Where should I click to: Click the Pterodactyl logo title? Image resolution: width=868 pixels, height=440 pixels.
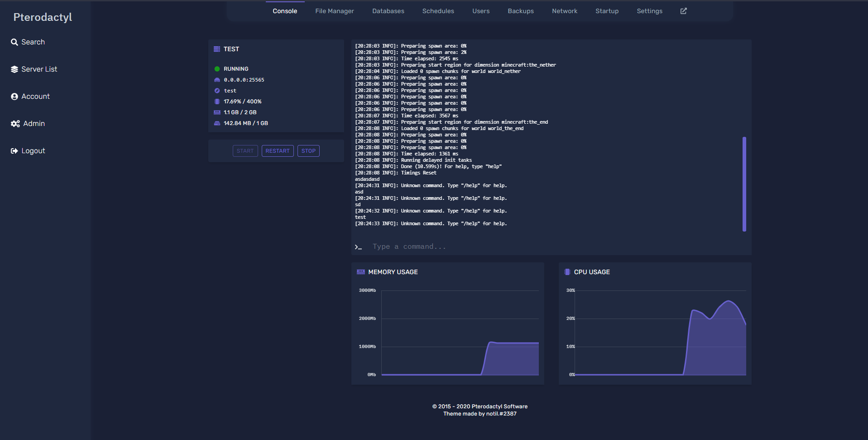[43, 17]
